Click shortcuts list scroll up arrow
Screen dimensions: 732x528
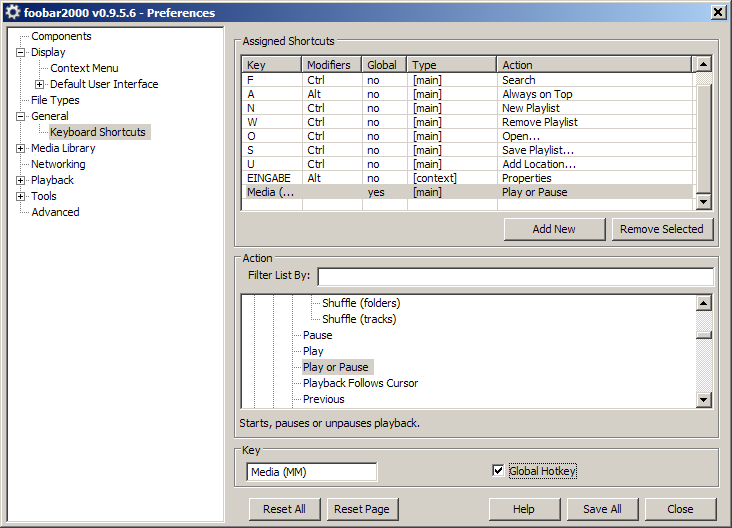click(703, 64)
